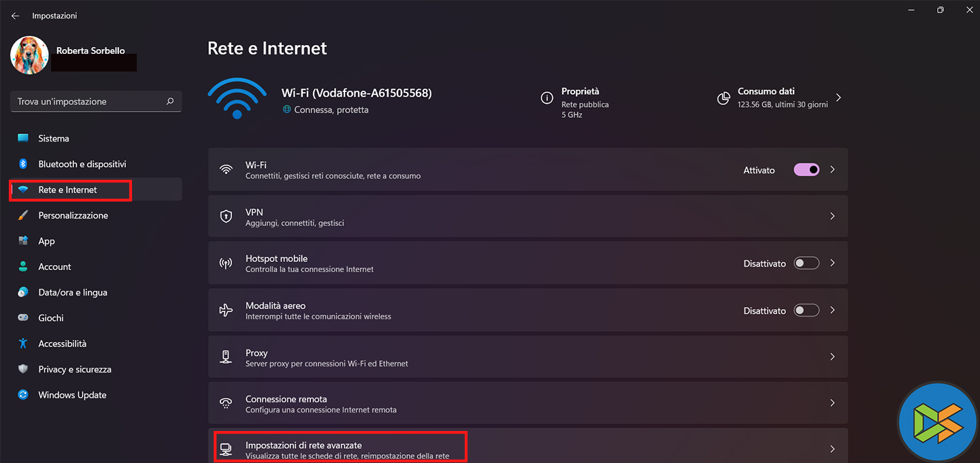Click the Privacy shield icon

click(x=23, y=369)
